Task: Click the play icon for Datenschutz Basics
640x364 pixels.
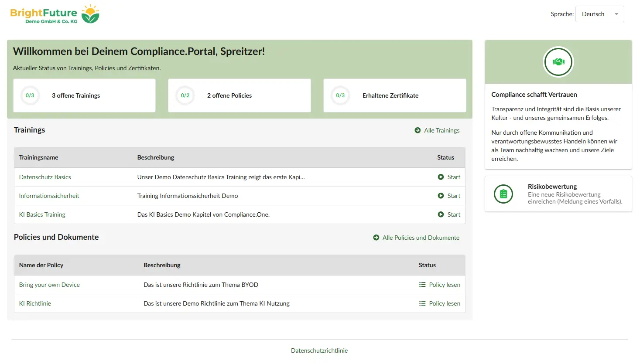Action: (x=441, y=177)
